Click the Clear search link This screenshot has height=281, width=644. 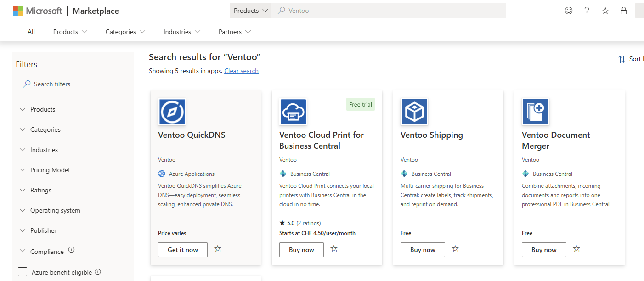click(x=241, y=71)
